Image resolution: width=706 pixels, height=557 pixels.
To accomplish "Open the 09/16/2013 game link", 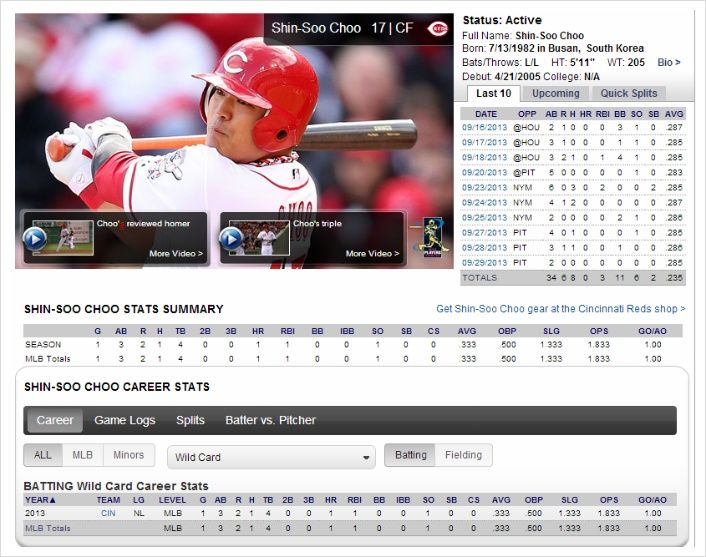I will [484, 127].
